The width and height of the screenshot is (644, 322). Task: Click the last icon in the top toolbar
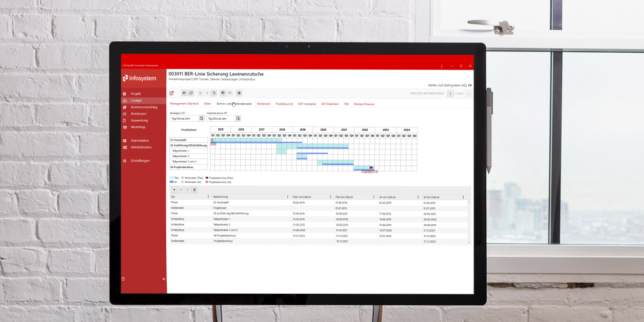(239, 93)
